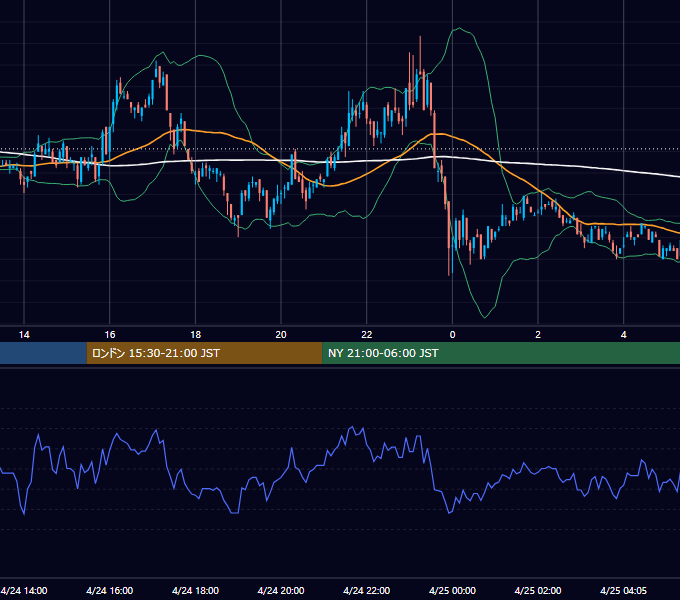This screenshot has height=600, width=680.
Task: Click the NY 21:00-06:00 JST session bar
Action: [501, 353]
